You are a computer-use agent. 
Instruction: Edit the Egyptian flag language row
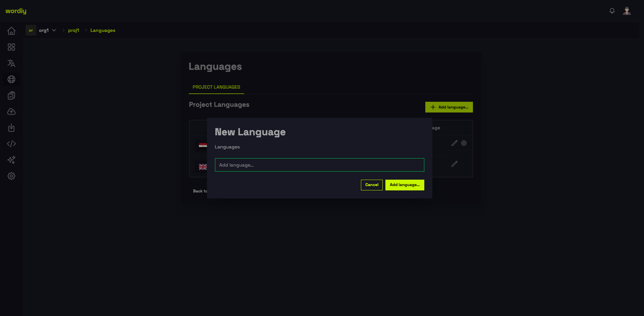coord(454,143)
